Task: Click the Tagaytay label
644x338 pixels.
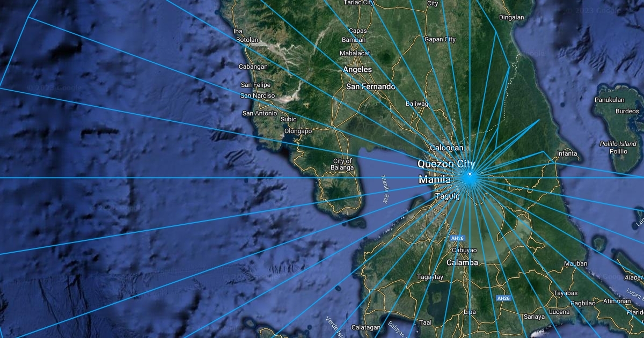Action: (x=430, y=277)
